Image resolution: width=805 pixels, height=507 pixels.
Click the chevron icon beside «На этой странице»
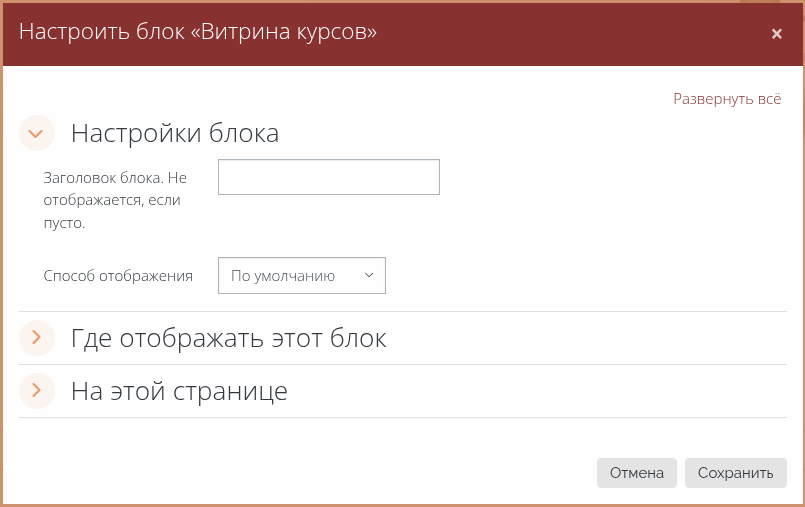[x=36, y=390]
